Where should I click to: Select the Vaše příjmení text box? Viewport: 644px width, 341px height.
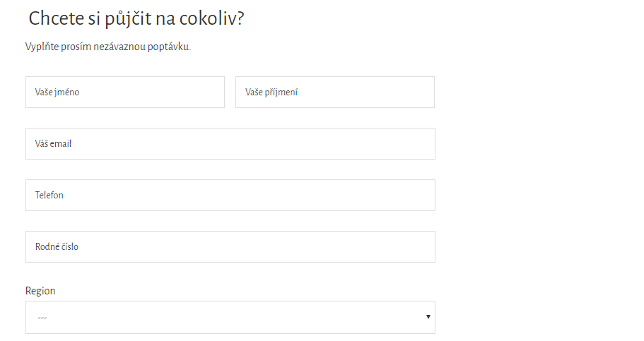[x=335, y=92]
